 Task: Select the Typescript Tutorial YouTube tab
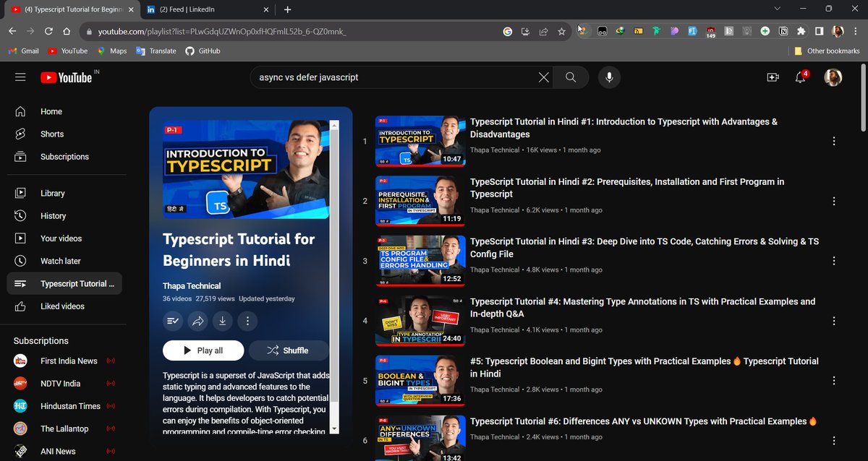[71, 9]
